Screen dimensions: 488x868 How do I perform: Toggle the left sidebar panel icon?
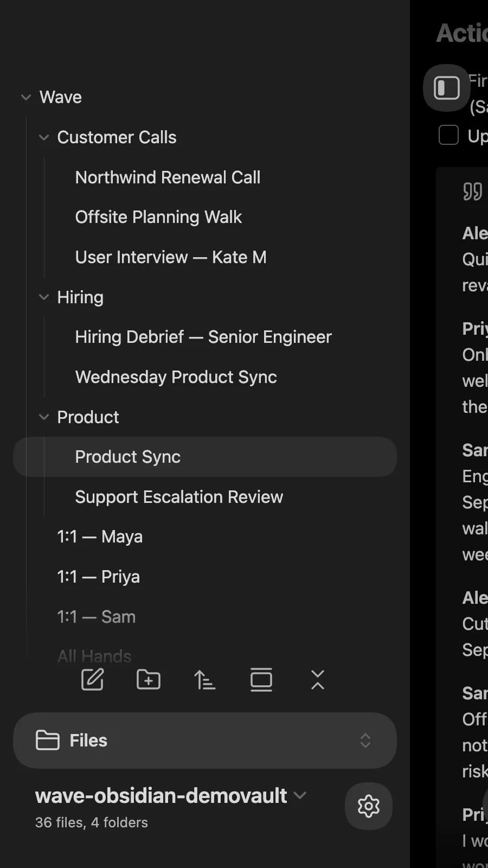[x=447, y=88]
